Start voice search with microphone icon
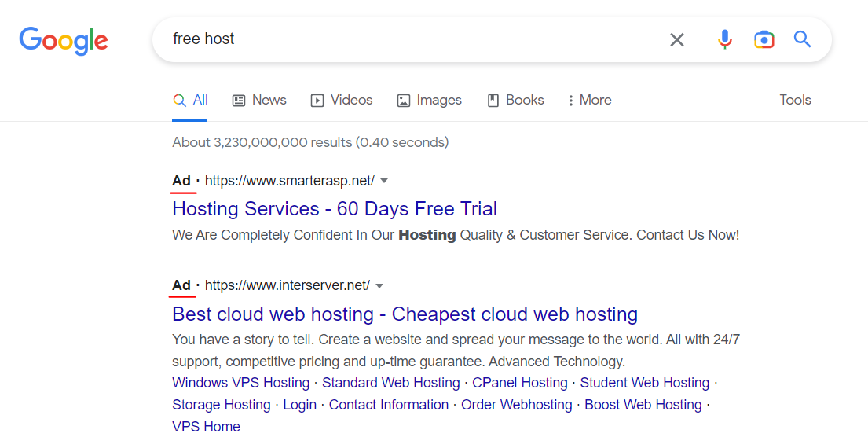Image resolution: width=868 pixels, height=448 pixels. tap(724, 39)
